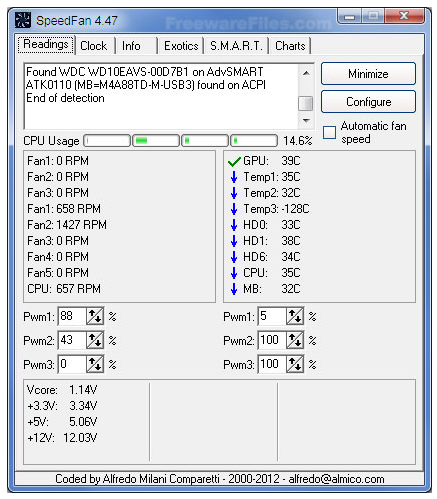Viewport: 437px width, 499px height.
Task: Click the right Pwm1 spinner showing 5
Action: [x=295, y=316]
